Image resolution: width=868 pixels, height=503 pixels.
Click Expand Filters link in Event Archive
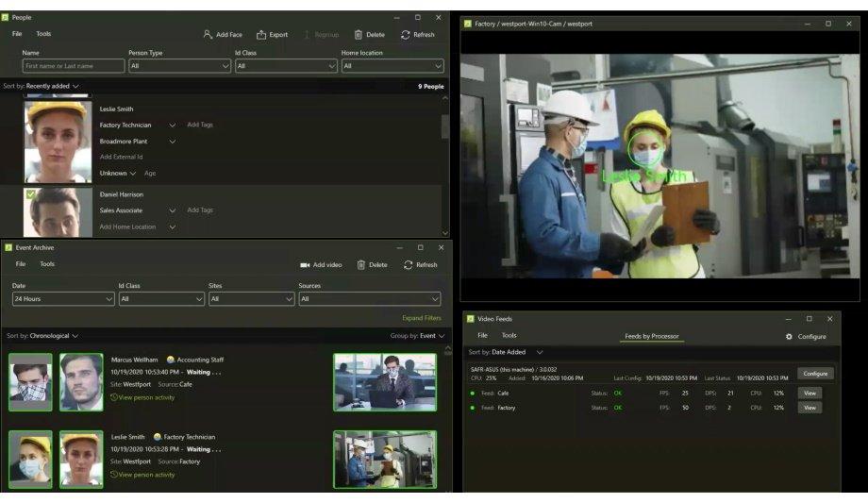(x=422, y=318)
